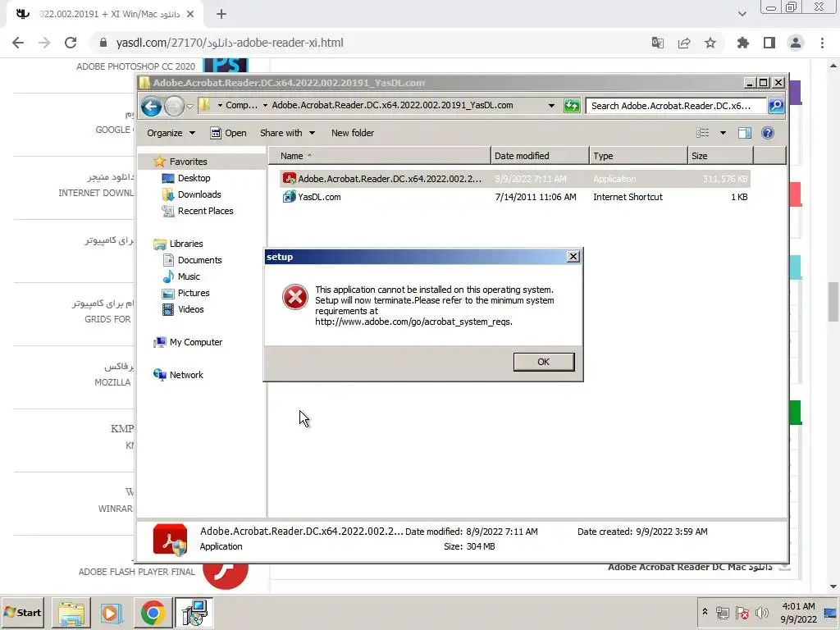The height and width of the screenshot is (630, 840).
Task: Open Explorer help icon
Action: pyautogui.click(x=767, y=133)
